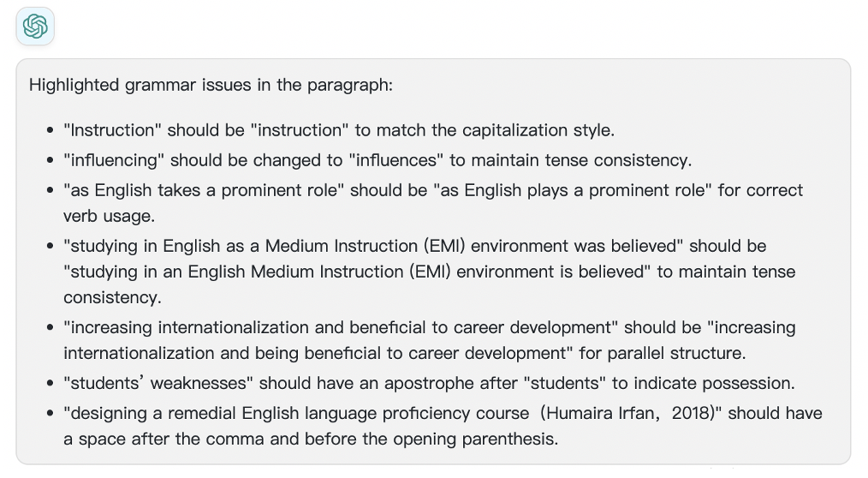Select the bullet changing "influencing" to "influences"
The width and height of the screenshot is (868, 478).
coord(378,160)
